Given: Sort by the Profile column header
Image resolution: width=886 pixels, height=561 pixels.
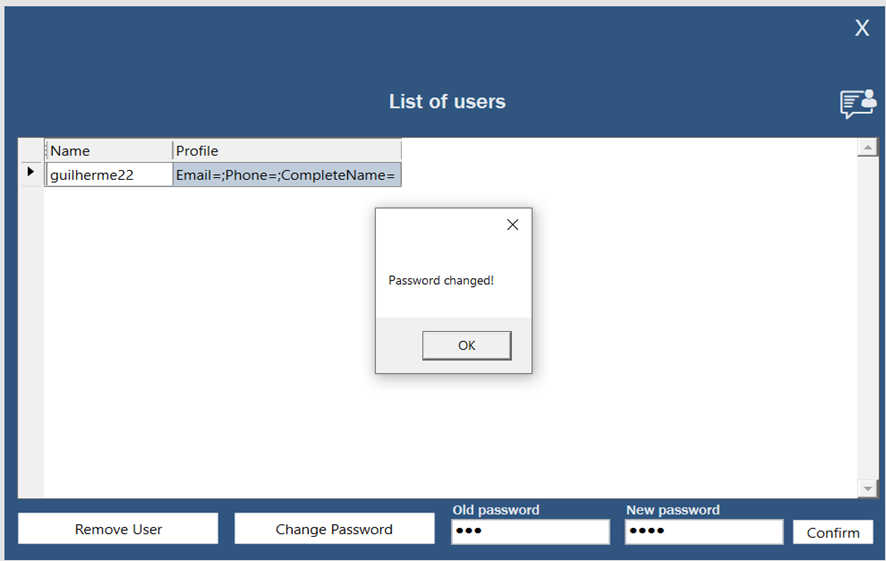Looking at the screenshot, I should point(286,151).
